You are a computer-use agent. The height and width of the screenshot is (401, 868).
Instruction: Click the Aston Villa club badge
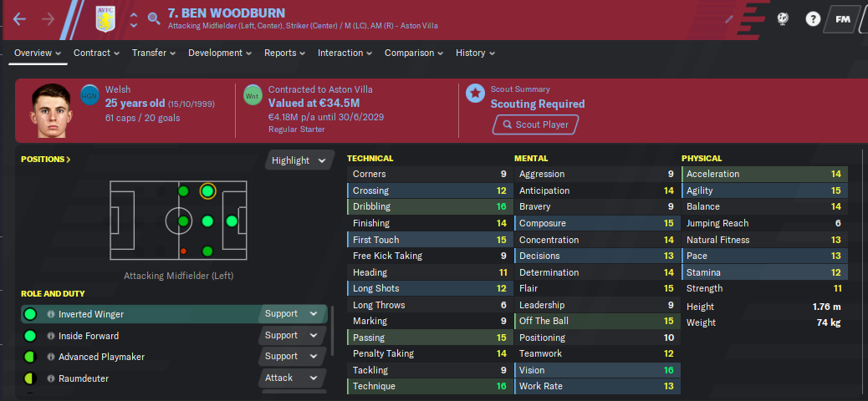(105, 19)
